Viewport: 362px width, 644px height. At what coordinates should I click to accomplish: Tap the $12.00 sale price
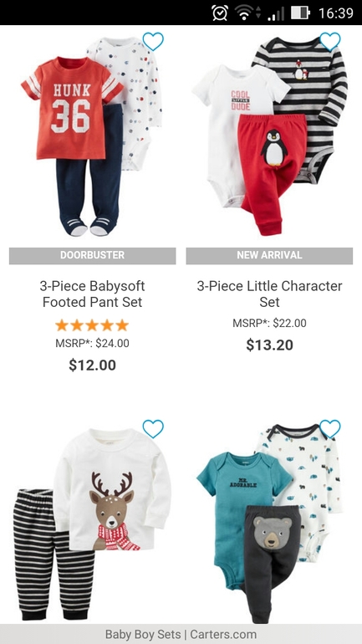[x=92, y=365]
